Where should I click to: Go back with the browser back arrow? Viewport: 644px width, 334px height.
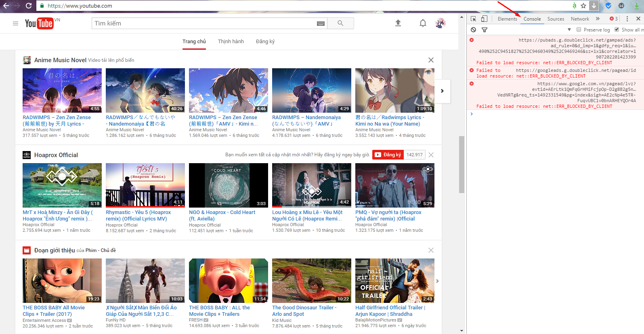tap(6, 6)
